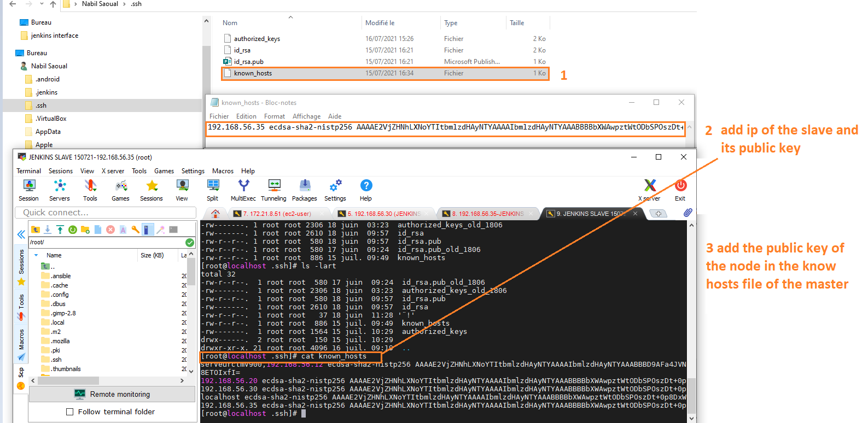The width and height of the screenshot is (868, 423).
Task: Expand the Name column sort arrow in SFTP list
Action: (x=36, y=255)
